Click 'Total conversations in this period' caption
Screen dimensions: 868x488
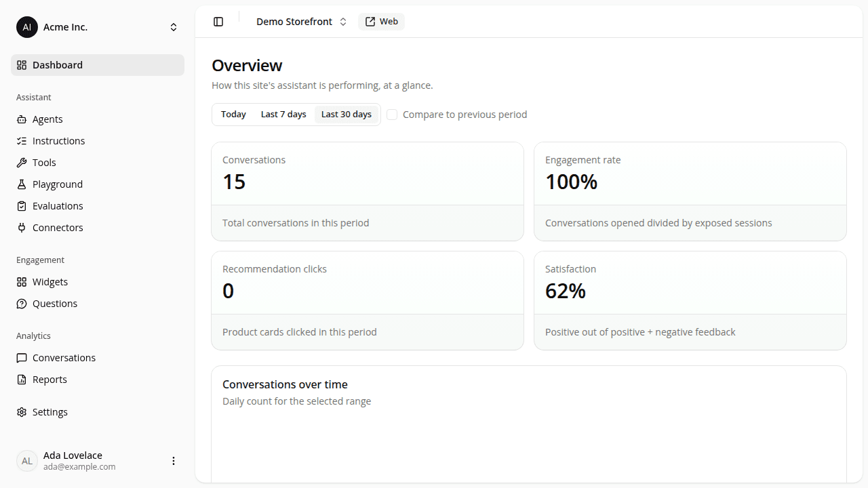[296, 223]
